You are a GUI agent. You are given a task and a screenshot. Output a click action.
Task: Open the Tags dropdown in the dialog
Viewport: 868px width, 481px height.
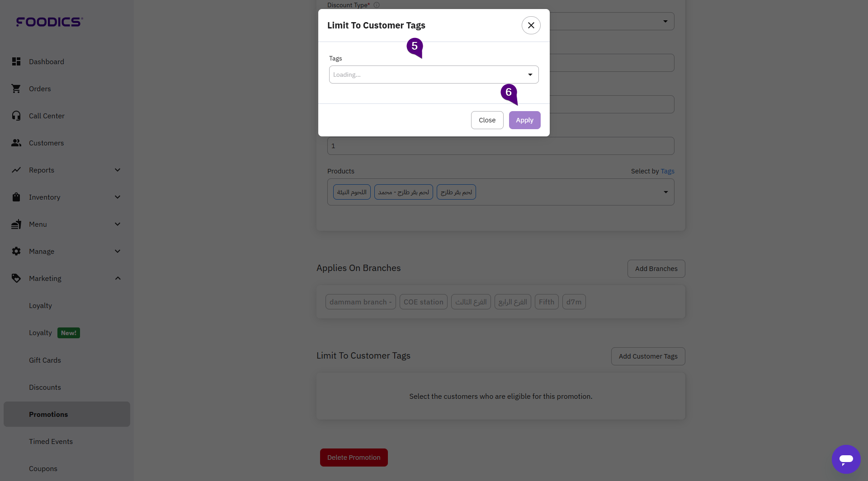point(434,75)
